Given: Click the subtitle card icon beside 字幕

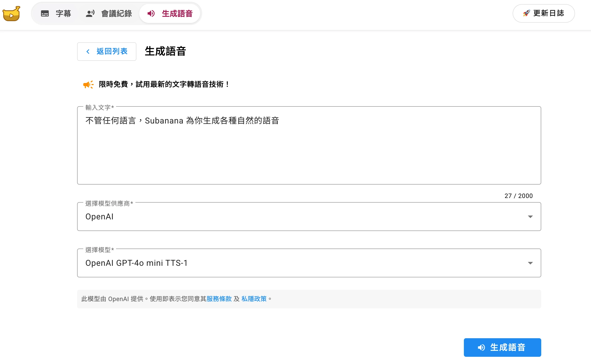Looking at the screenshot, I should click(x=45, y=13).
